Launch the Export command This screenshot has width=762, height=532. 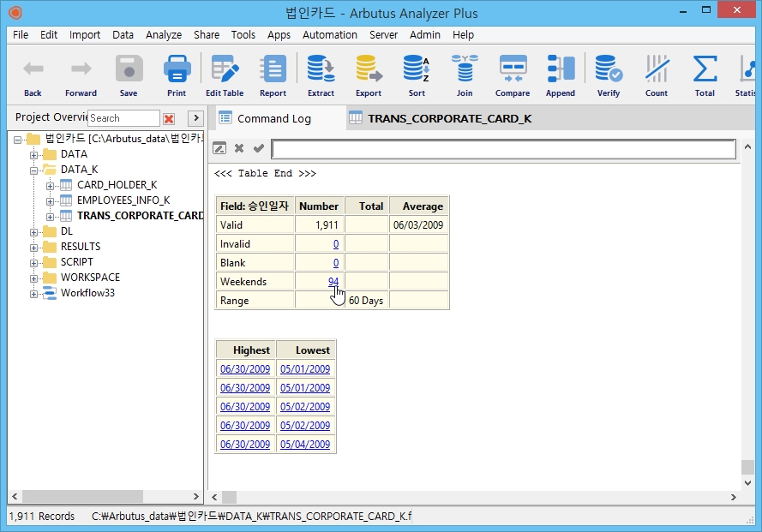(x=369, y=75)
